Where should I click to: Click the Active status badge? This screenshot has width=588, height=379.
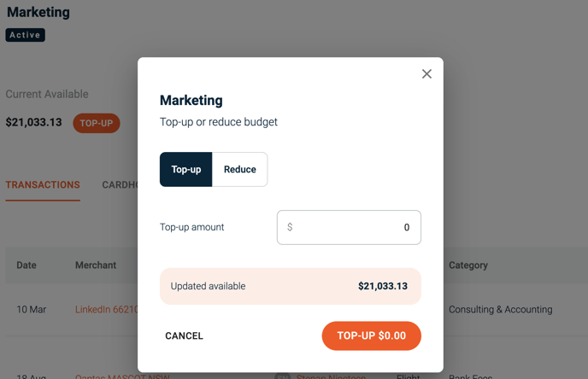pyautogui.click(x=25, y=35)
